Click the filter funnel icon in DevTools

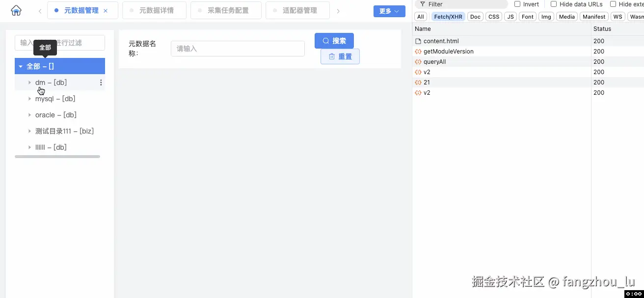pyautogui.click(x=423, y=4)
